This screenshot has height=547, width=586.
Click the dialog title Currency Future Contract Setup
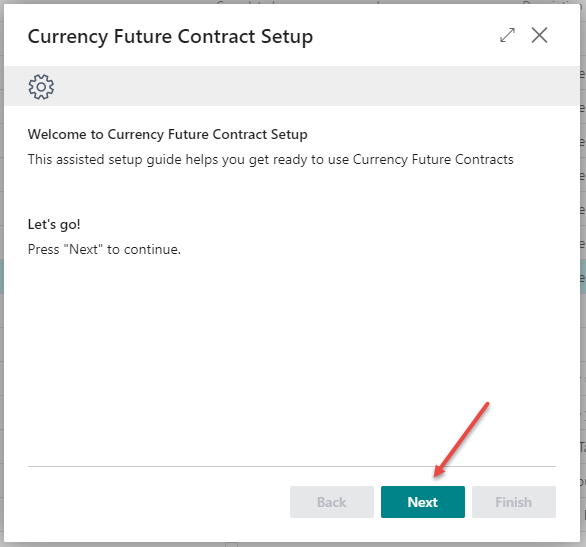pyautogui.click(x=170, y=37)
